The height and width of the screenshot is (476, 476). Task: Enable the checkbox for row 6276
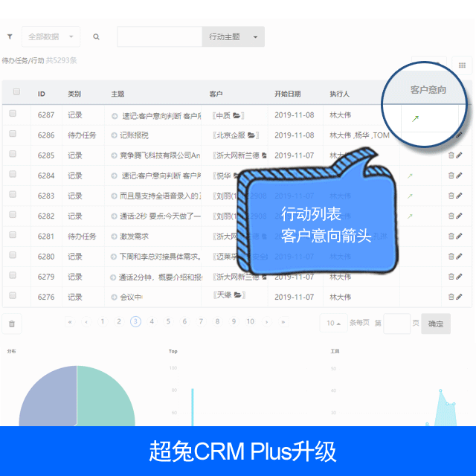coord(13,295)
